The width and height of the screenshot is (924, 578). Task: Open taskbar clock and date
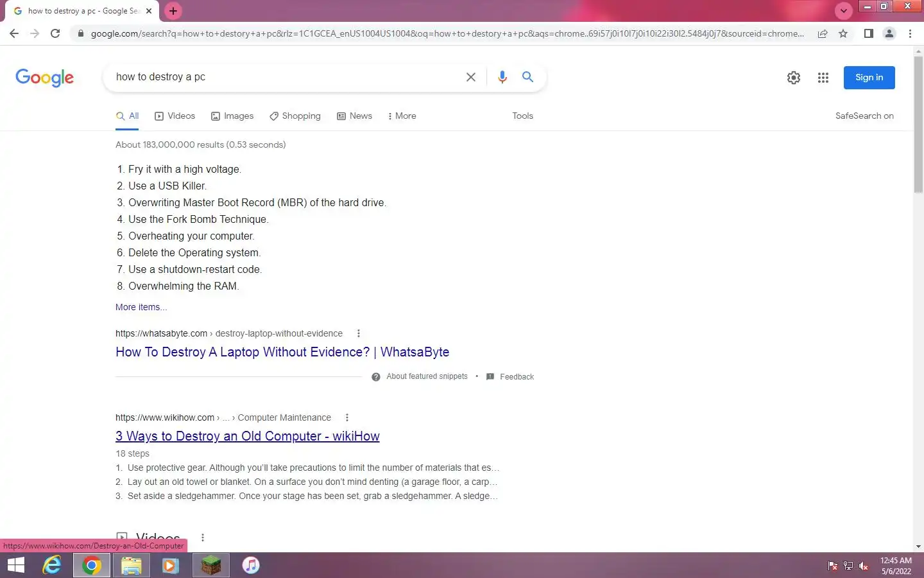[x=896, y=566]
